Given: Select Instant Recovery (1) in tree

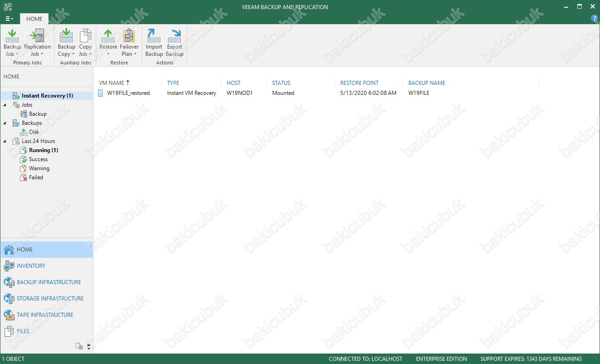Looking at the screenshot, I should (x=47, y=96).
